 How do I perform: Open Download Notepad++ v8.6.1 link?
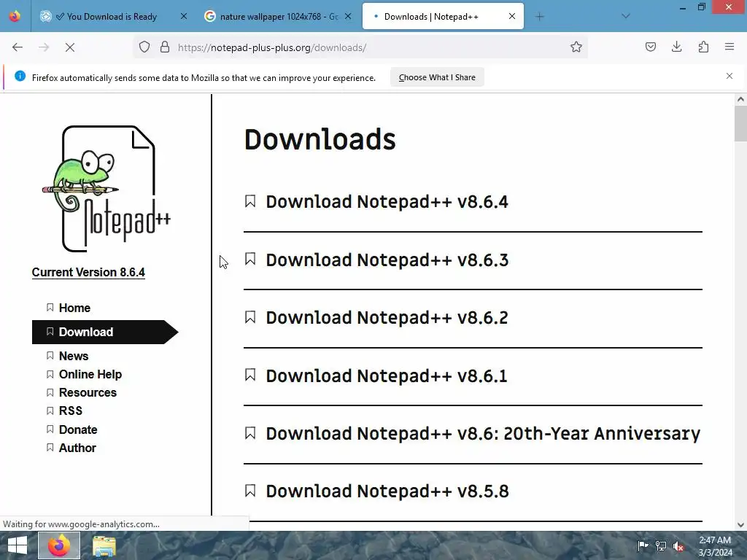pos(387,376)
